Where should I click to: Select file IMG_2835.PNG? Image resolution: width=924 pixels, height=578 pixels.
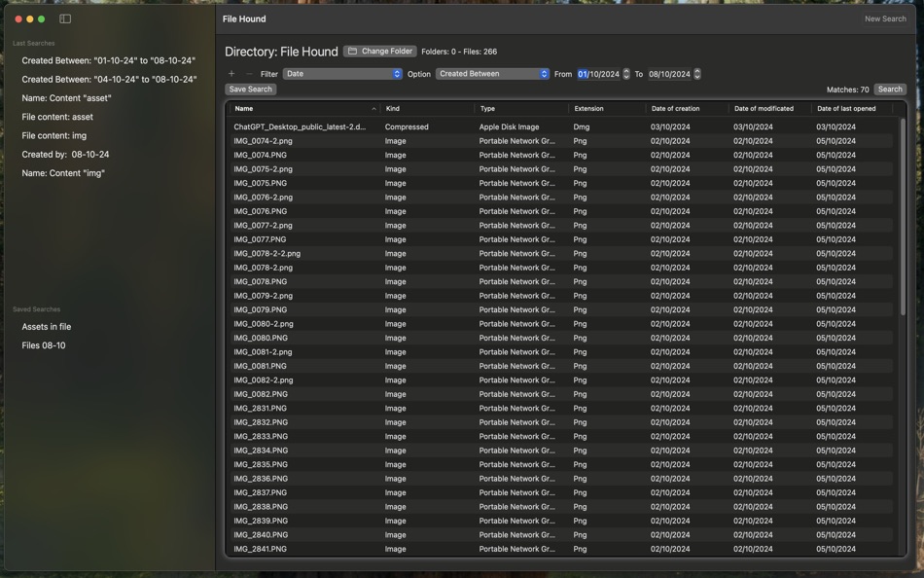pos(561,465)
